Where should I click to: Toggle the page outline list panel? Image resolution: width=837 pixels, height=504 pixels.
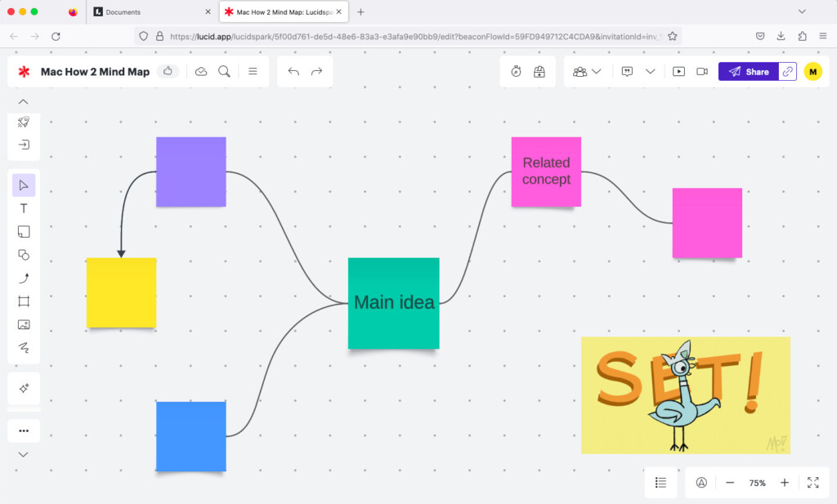tap(660, 483)
